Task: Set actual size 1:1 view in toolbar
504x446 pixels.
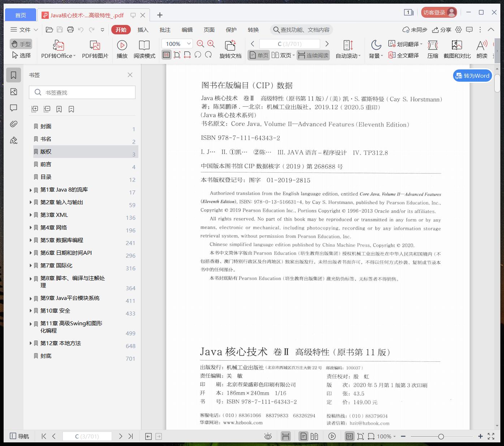Action: [166, 55]
